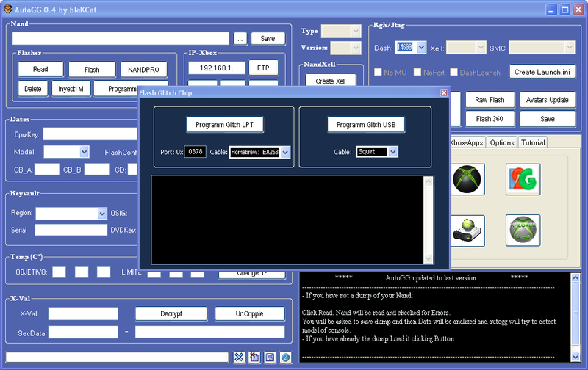Viewport: 588px width, 370px height.
Task: Click Create Launch.ini button
Action: tap(542, 72)
